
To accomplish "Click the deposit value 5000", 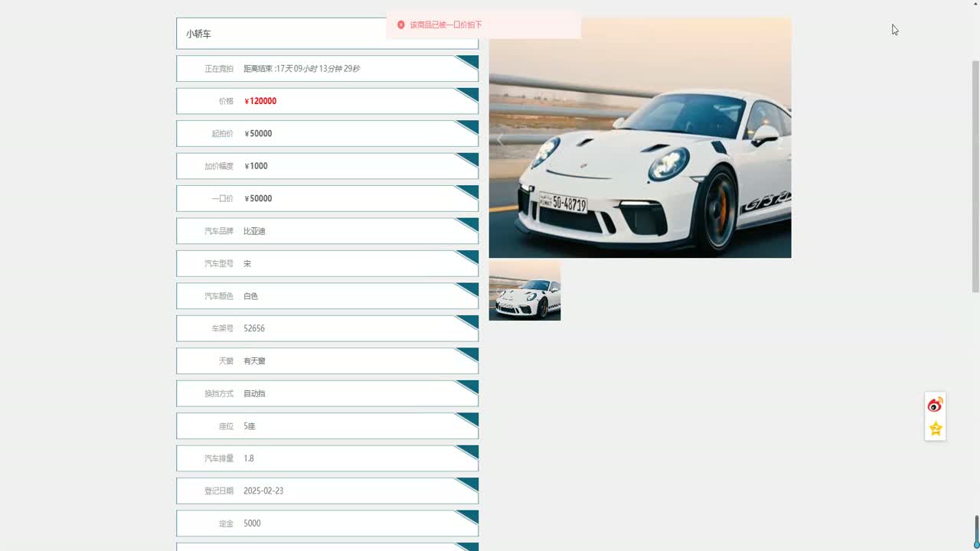I will coord(252,523).
